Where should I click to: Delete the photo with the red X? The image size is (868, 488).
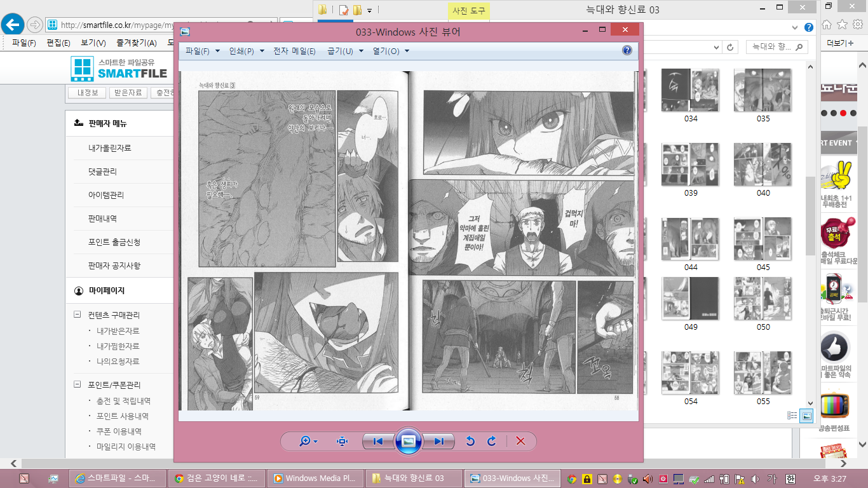point(520,441)
